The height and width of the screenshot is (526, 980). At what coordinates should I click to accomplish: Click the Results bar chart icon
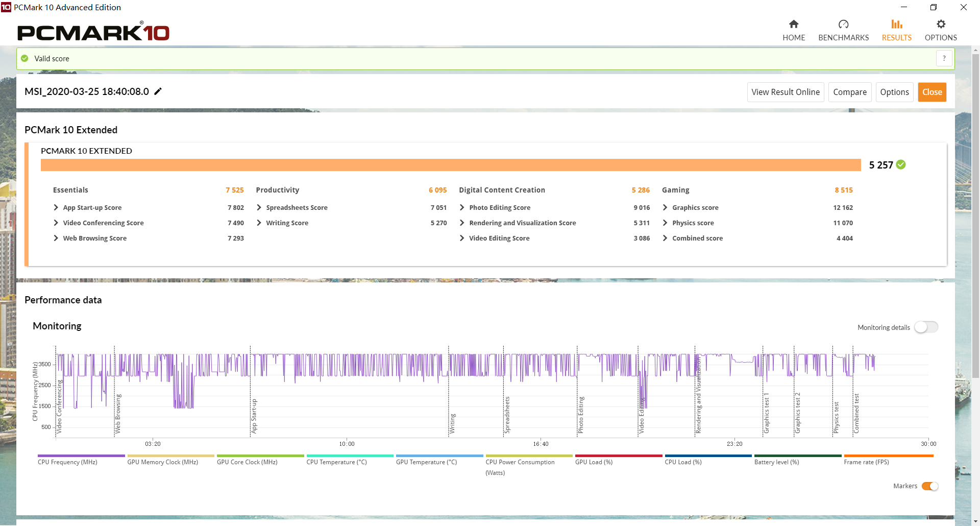click(896, 24)
